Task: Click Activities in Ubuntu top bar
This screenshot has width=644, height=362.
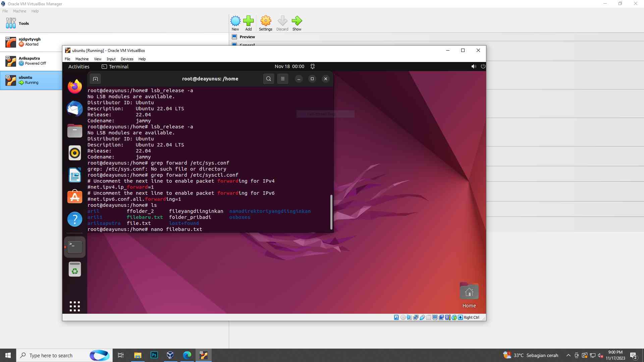Action: [79, 66]
